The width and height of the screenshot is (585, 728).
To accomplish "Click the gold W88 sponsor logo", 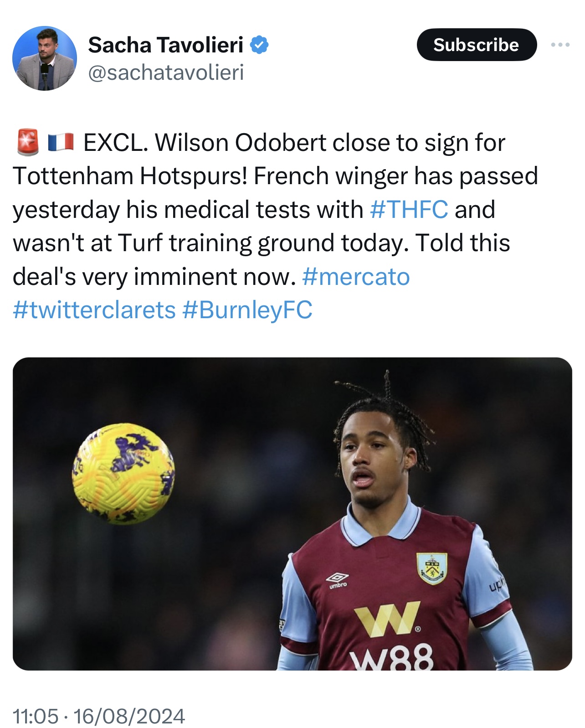I will [387, 618].
